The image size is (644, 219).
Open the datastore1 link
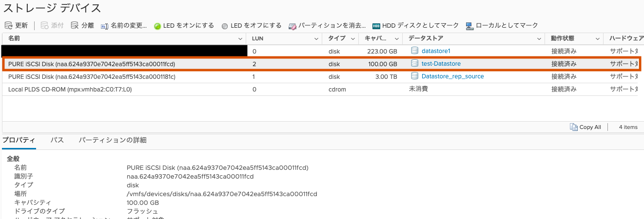tap(435, 51)
